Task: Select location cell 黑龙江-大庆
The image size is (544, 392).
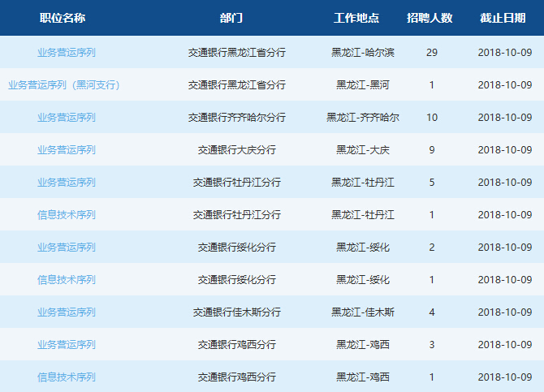Action: (363, 150)
